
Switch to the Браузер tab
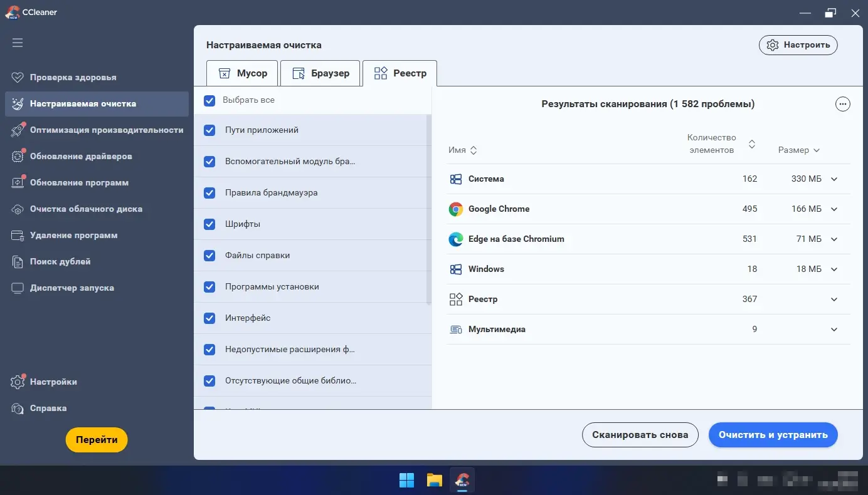[320, 73]
